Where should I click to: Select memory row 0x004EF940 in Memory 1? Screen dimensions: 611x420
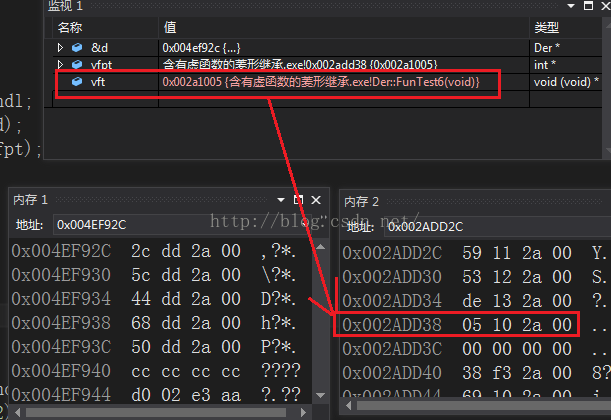tap(154, 371)
